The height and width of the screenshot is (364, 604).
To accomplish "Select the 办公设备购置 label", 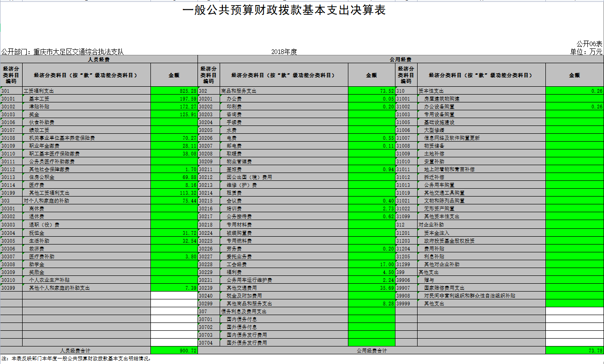I will [x=481, y=107].
